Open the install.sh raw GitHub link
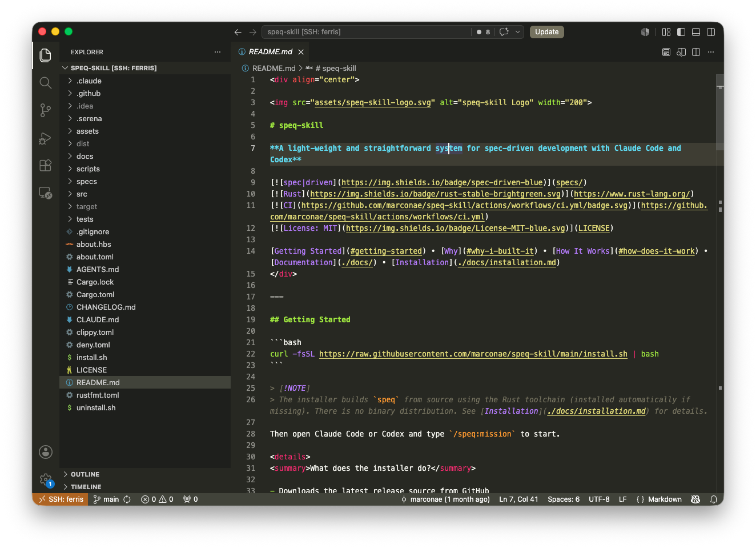This screenshot has height=548, width=756. tap(473, 354)
